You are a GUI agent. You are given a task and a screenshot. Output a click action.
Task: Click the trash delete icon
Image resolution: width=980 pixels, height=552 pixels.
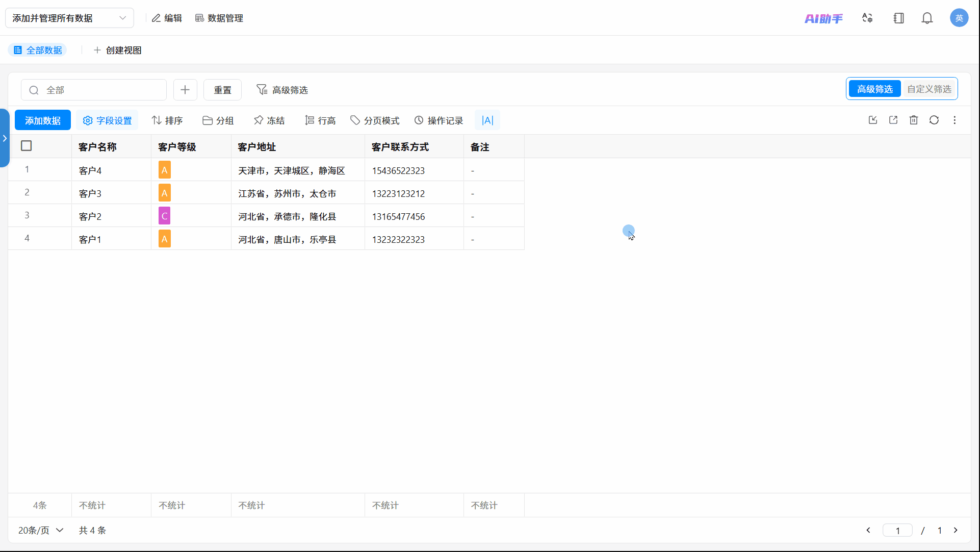(914, 120)
